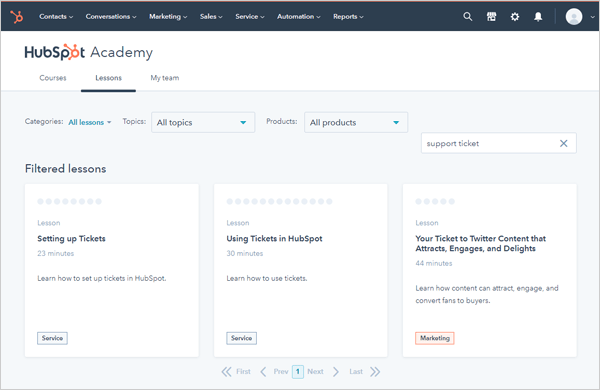This screenshot has width=600, height=390.
Task: Expand the Contacts menu
Action: tap(56, 16)
